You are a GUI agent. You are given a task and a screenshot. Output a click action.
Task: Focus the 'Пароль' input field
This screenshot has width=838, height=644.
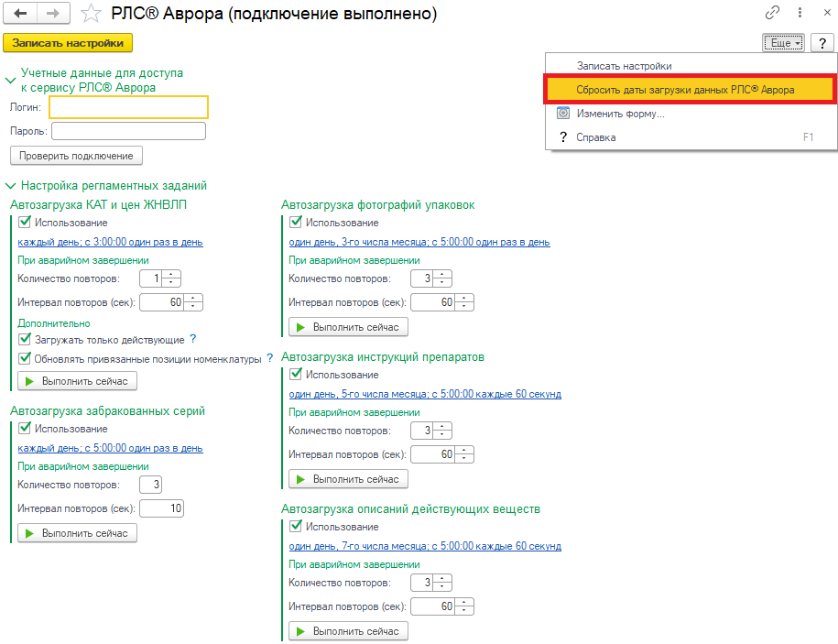(x=128, y=131)
